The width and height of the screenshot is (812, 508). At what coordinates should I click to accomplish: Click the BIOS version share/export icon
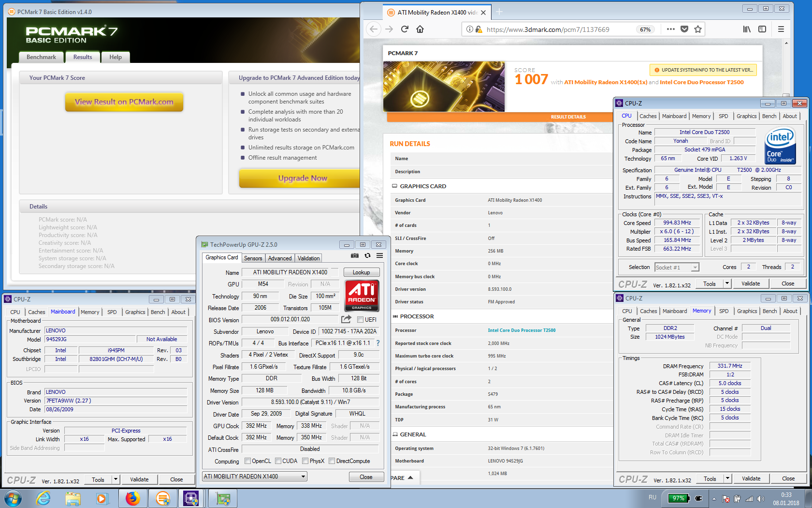(x=346, y=319)
